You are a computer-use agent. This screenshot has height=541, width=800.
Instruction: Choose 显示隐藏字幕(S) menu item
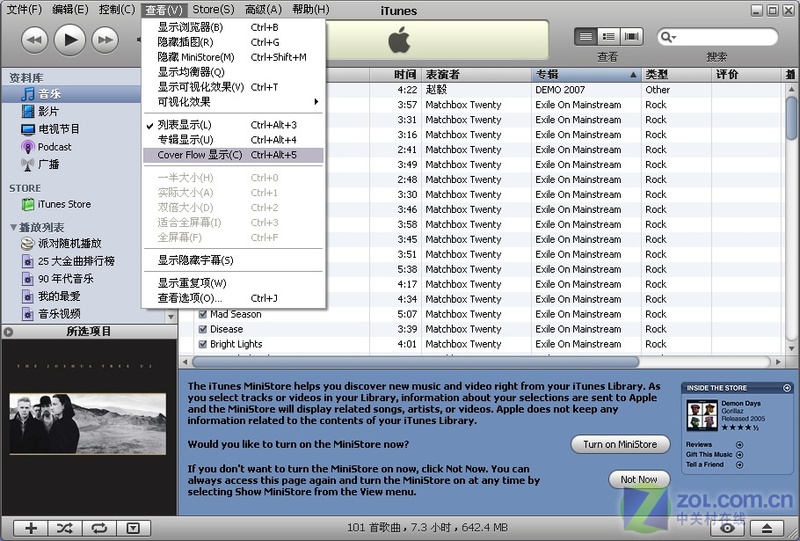coord(233,260)
